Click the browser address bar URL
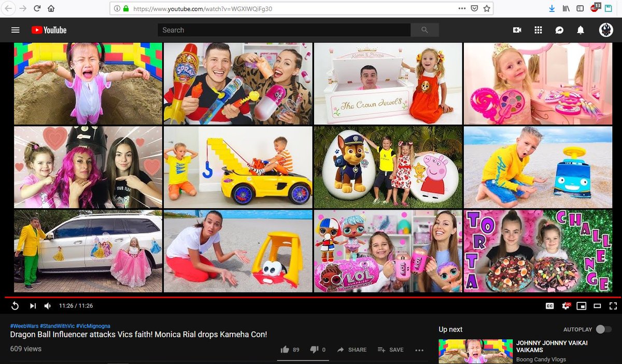 coord(203,9)
